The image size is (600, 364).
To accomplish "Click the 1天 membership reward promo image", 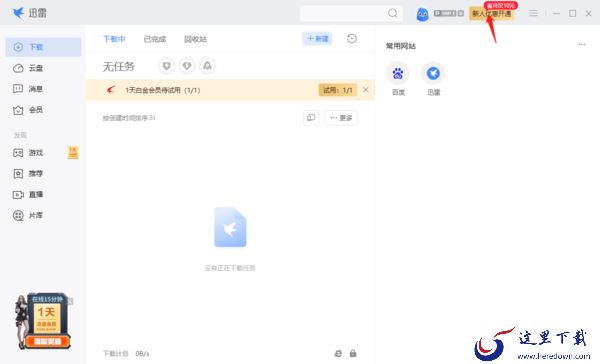I will click(44, 321).
